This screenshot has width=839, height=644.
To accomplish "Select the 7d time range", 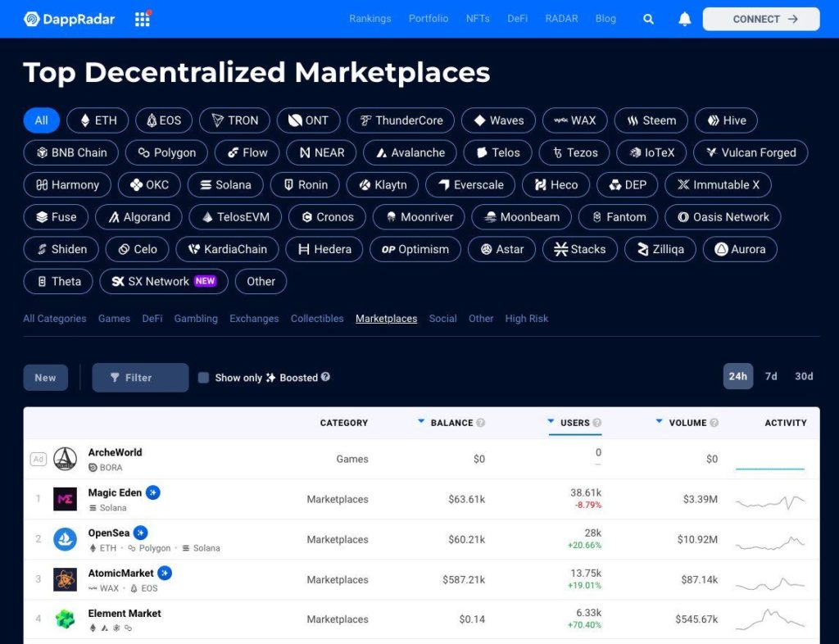I will coord(771,376).
